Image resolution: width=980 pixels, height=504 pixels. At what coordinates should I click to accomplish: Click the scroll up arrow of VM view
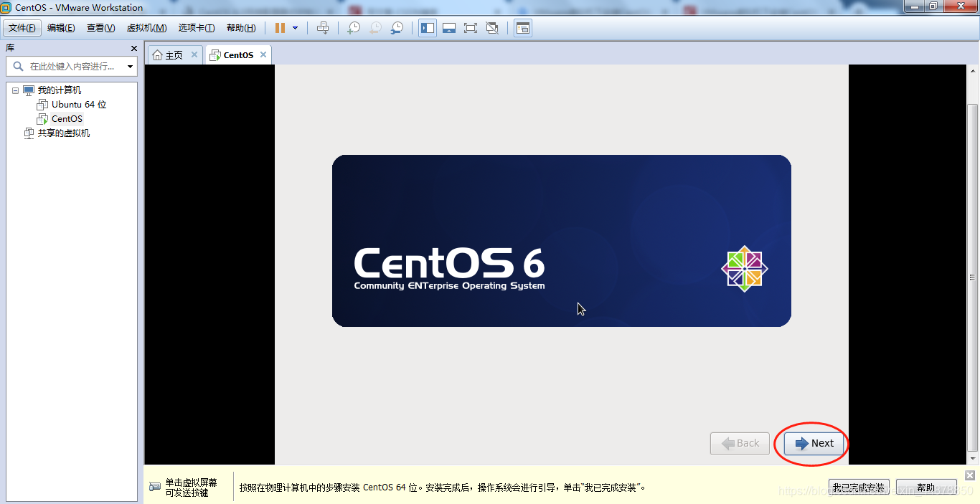(x=973, y=71)
